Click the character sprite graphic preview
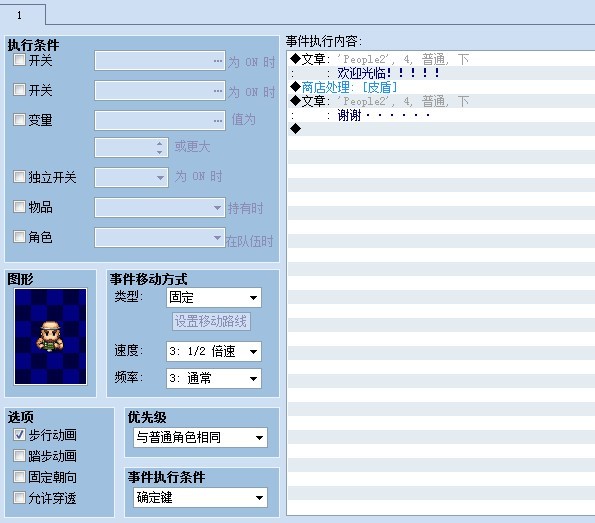 pyautogui.click(x=50, y=337)
